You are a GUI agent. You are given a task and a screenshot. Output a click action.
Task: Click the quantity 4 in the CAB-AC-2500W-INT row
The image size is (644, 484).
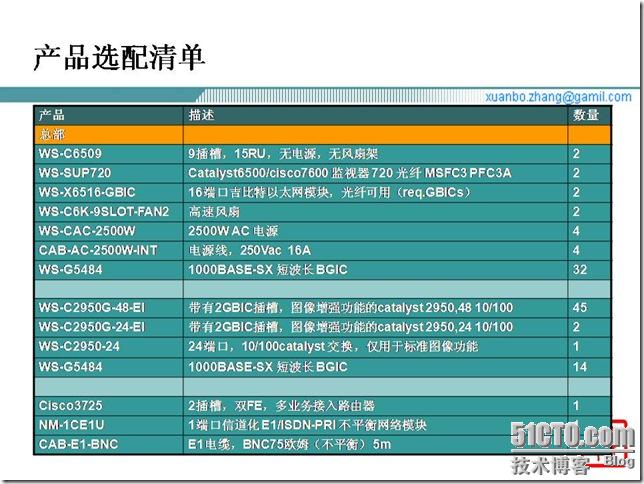(x=576, y=250)
